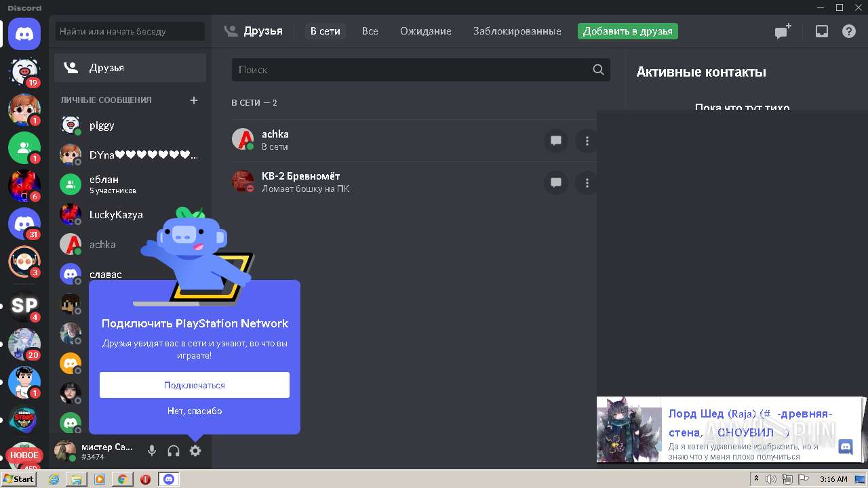Open Chrome from the taskbar
This screenshot has width=868, height=488.
tap(122, 479)
